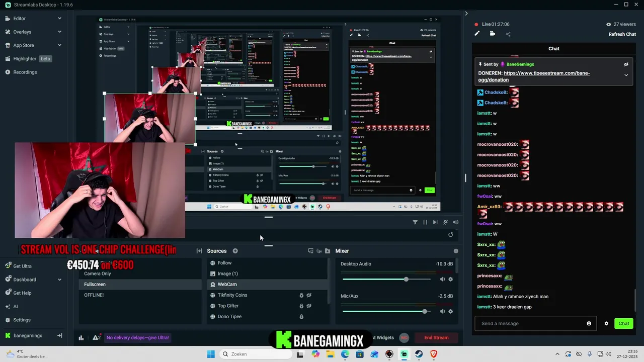The image size is (644, 362).
Task: Pause the alert queue
Action: (x=425, y=222)
